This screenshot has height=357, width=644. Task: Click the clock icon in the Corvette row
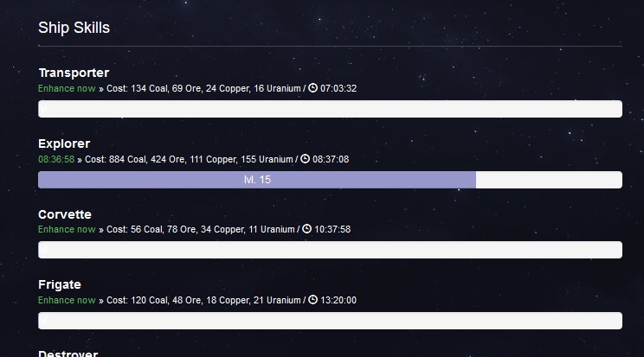pyautogui.click(x=307, y=229)
